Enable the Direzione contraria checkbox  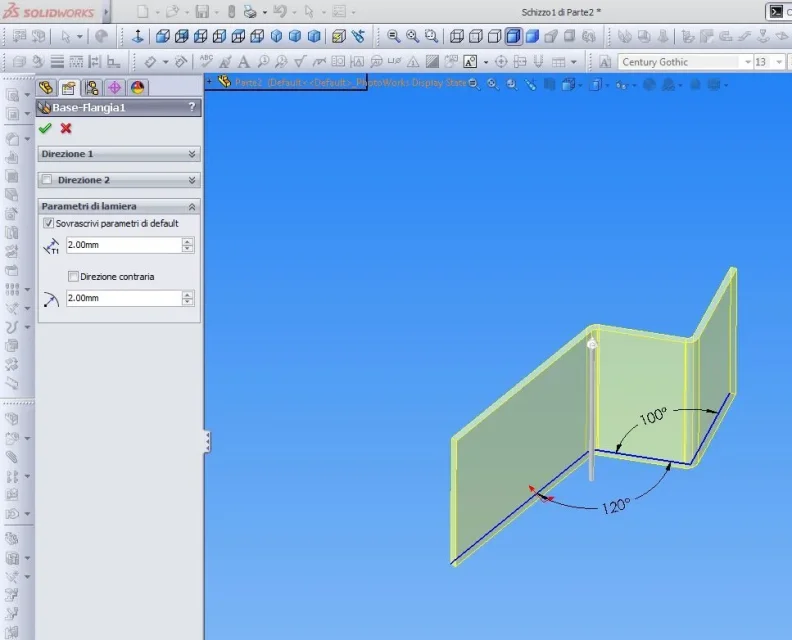(x=73, y=276)
